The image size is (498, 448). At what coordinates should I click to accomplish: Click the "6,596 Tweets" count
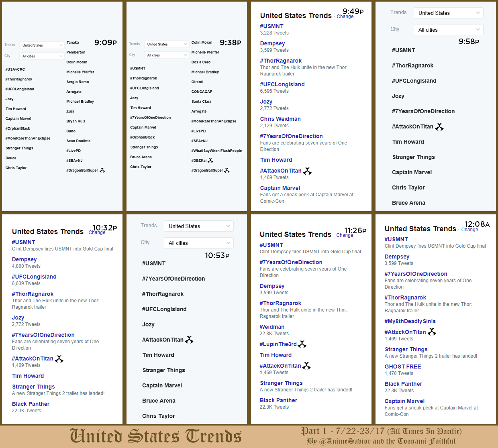tap(274, 91)
